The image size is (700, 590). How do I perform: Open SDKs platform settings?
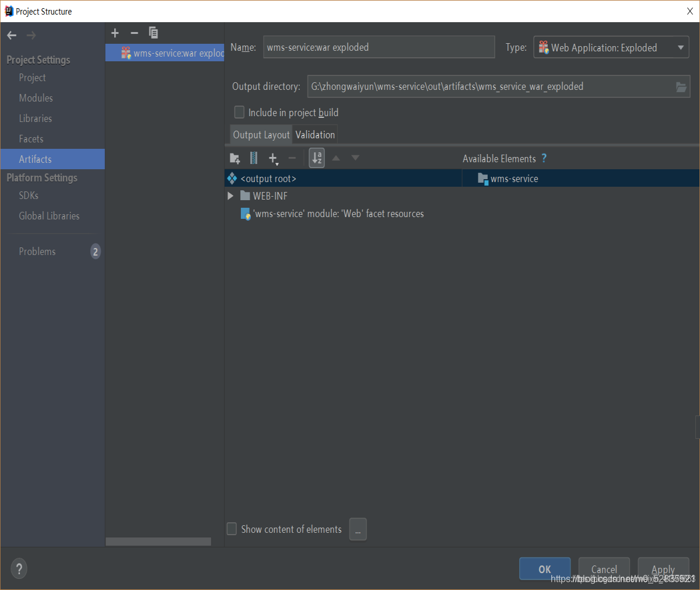coord(29,195)
